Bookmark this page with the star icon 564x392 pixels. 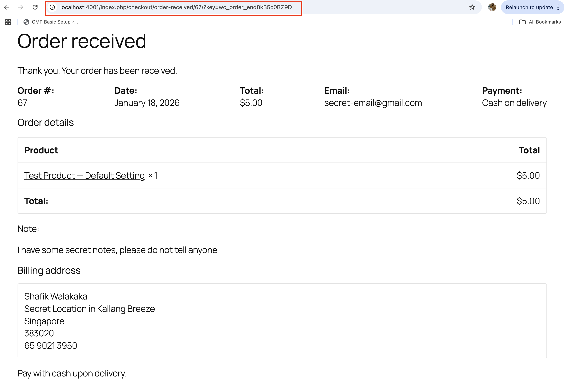pyautogui.click(x=472, y=7)
